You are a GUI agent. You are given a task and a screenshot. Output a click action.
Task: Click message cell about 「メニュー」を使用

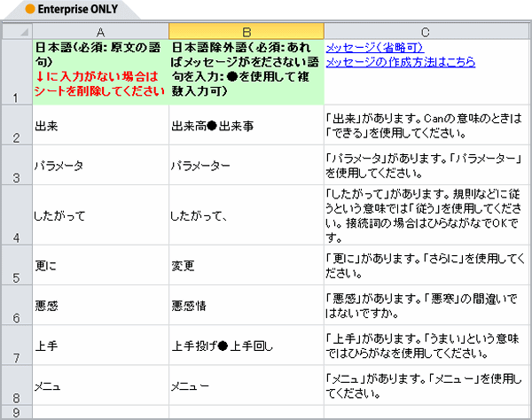coord(426,385)
